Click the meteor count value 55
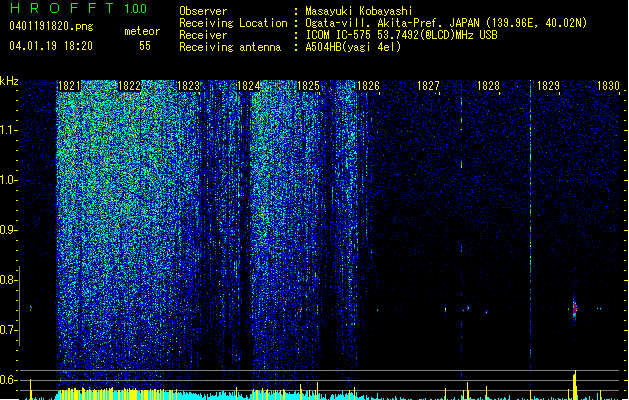 coord(145,46)
